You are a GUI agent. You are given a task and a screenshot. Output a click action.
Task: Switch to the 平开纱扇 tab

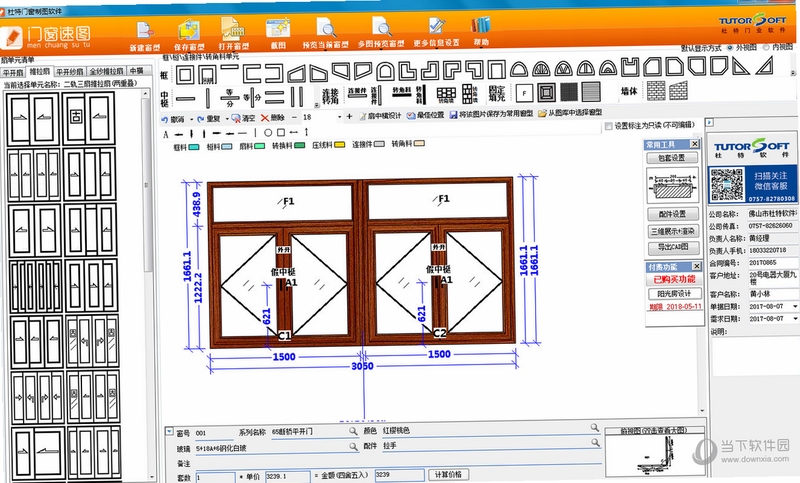[x=69, y=72]
